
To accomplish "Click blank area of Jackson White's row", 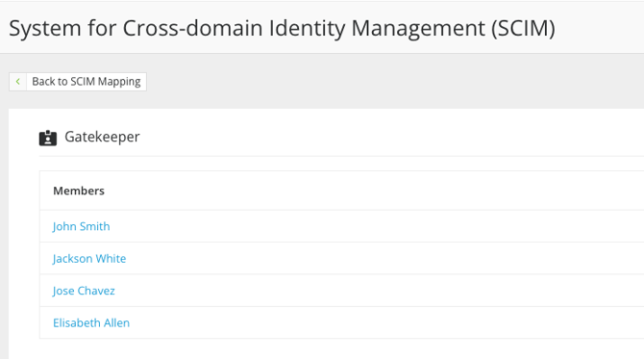I will (x=370, y=258).
